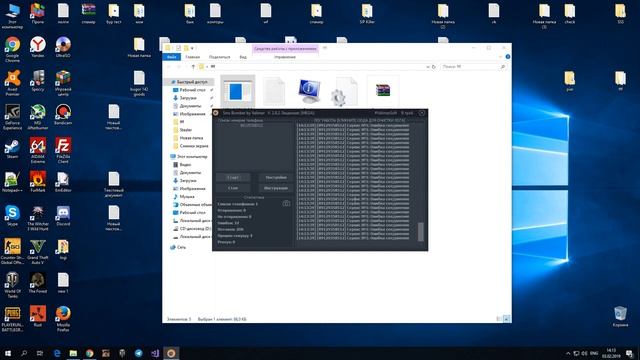Select The Witcher 3 desktop shortcut
The image size is (640, 360).
(38, 218)
